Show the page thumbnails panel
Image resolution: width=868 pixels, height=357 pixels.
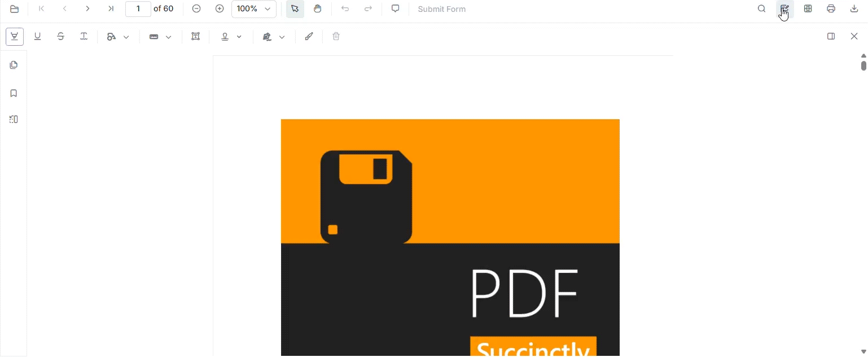coord(14,65)
